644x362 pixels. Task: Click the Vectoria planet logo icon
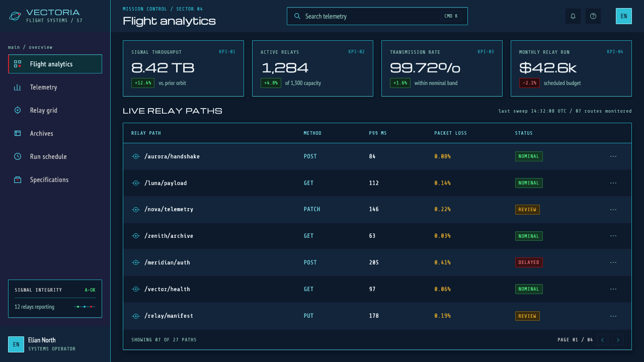click(15, 16)
